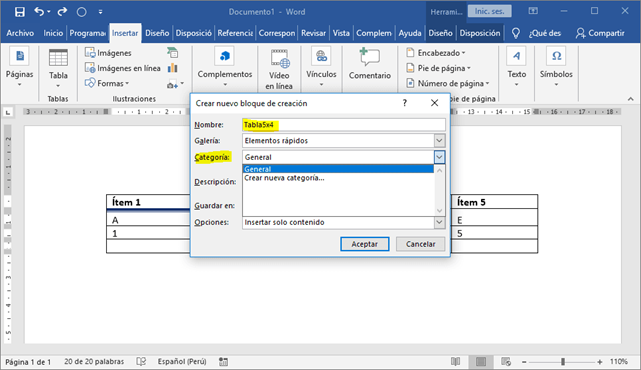Click the tab selector at ruler corner
The image size is (641, 370).
coord(8,112)
